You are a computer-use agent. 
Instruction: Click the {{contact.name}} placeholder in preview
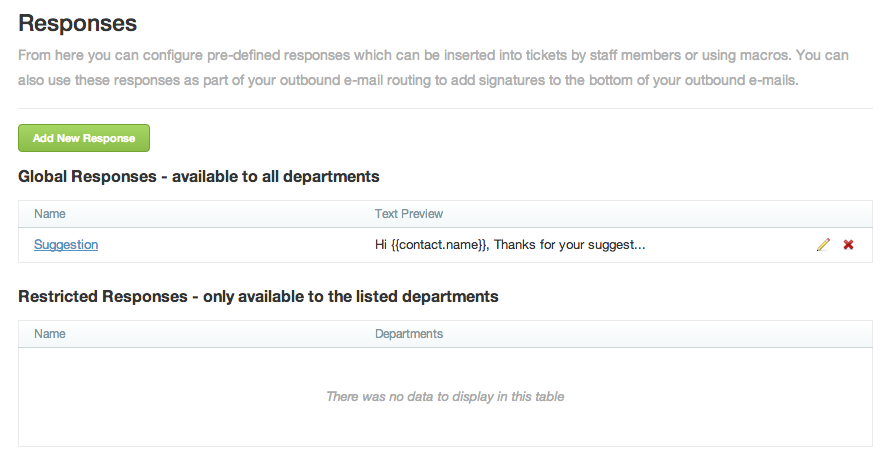439,245
